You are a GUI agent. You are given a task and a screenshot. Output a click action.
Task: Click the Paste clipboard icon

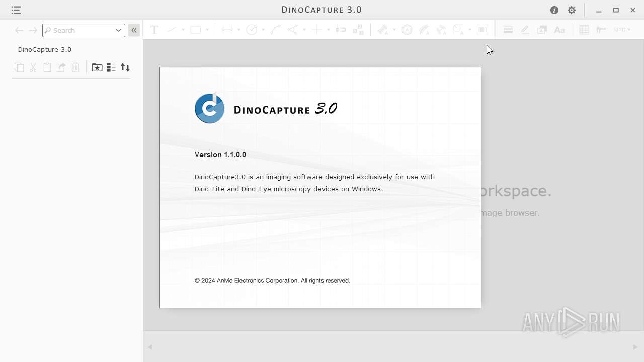(x=47, y=67)
